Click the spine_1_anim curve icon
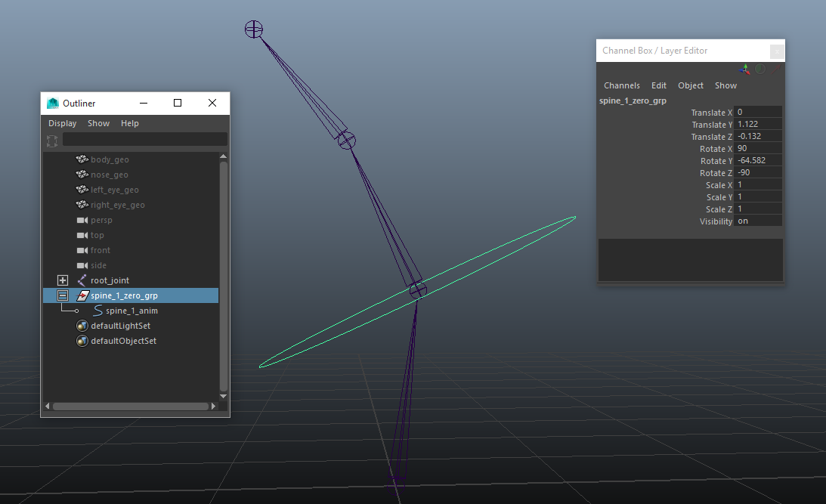This screenshot has height=504, width=826. 98,311
